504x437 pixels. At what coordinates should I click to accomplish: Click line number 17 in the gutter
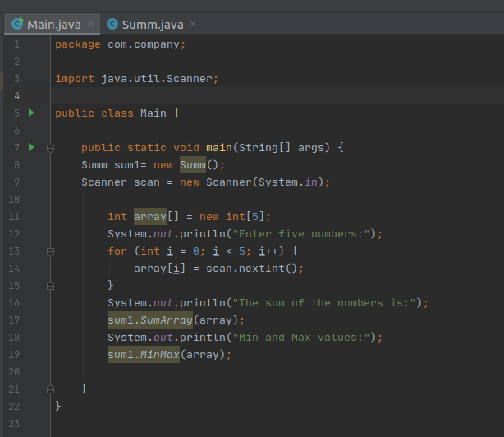(14, 320)
